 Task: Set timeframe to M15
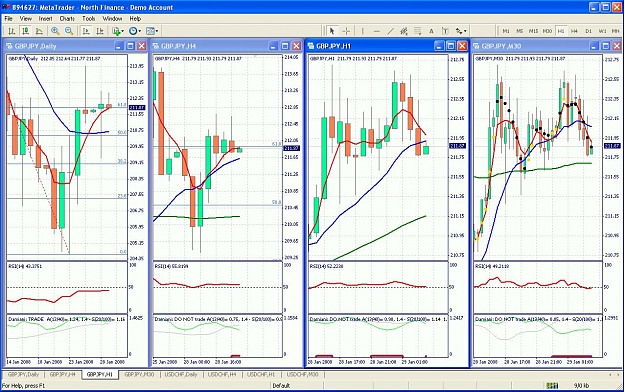[533, 31]
